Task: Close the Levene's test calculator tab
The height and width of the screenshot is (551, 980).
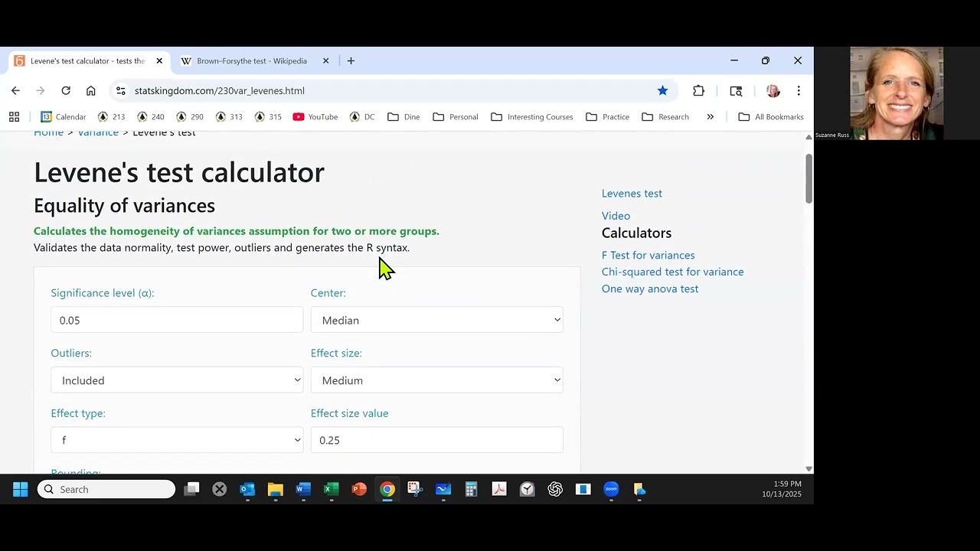Action: (159, 60)
